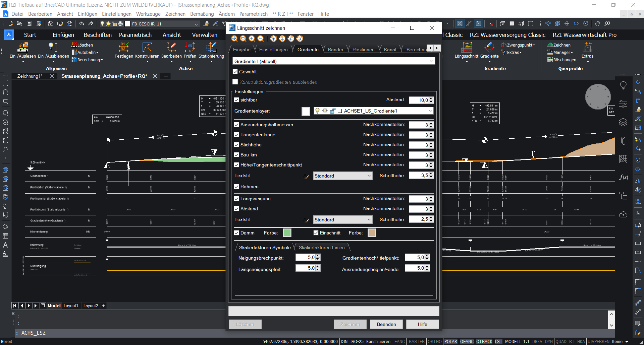
Task: Switch to the Eingabe tab
Action: (241, 50)
